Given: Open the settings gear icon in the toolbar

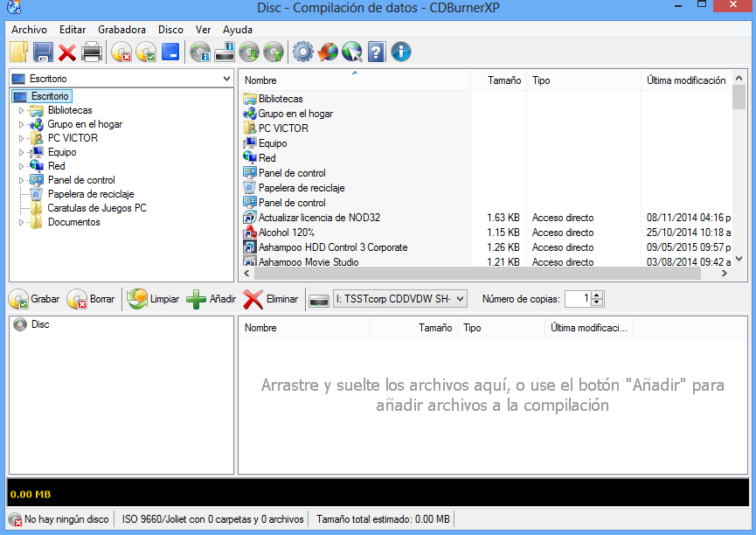Looking at the screenshot, I should 302,52.
